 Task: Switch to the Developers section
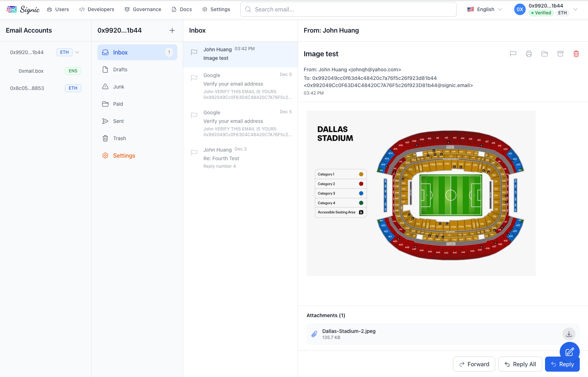[x=96, y=9]
